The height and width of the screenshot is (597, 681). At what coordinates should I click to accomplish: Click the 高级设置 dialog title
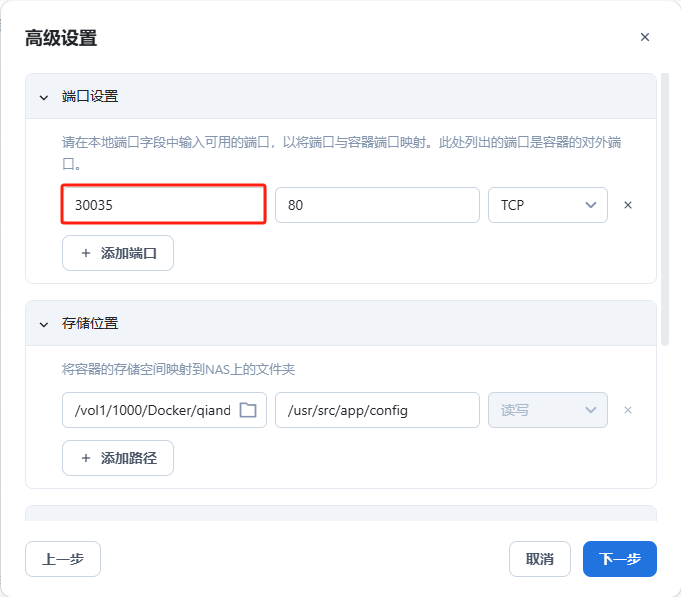click(x=61, y=38)
